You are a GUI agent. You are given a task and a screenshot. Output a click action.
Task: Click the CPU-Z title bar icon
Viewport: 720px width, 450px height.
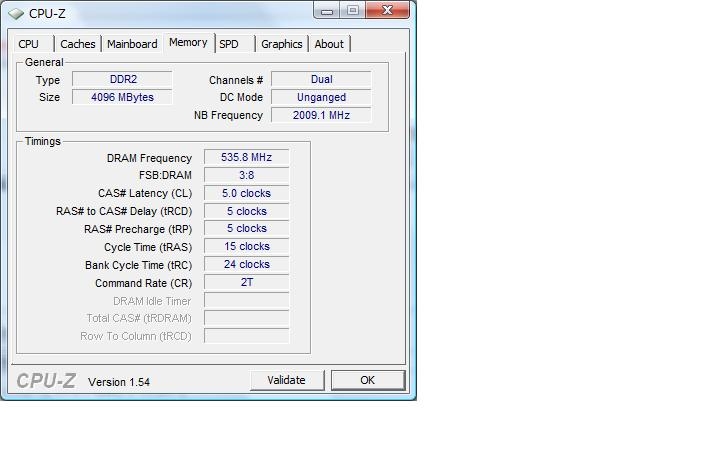(15, 13)
